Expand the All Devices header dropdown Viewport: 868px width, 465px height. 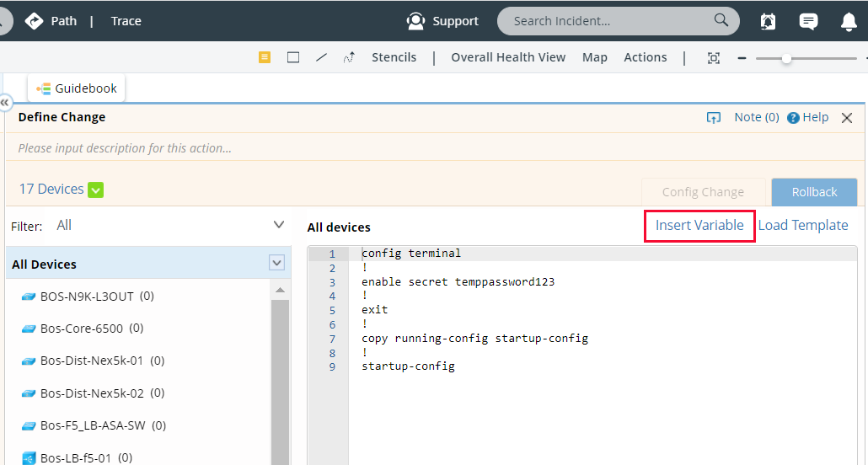(277, 263)
